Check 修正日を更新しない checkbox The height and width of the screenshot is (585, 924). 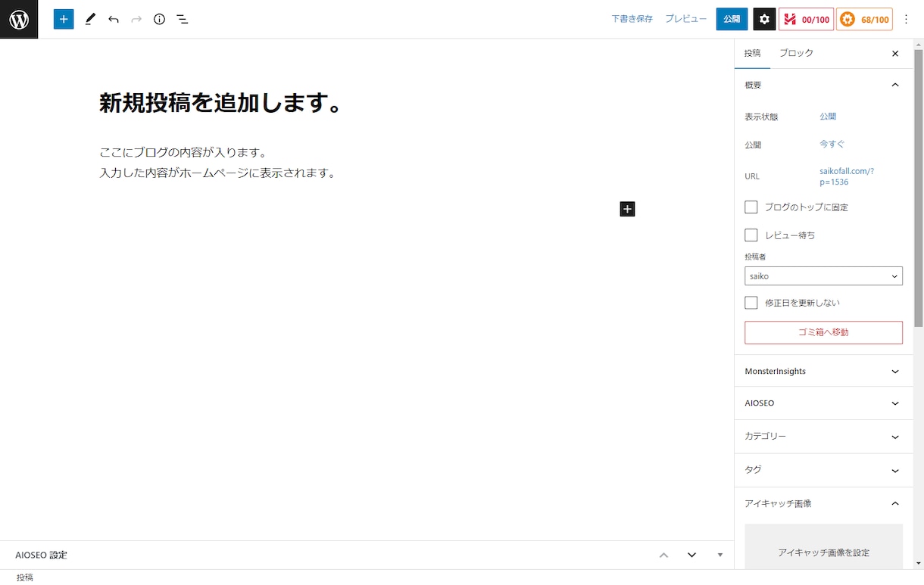[751, 303]
